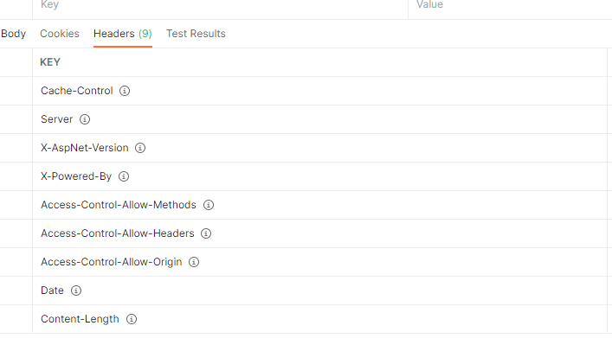Click info icon beside Access-Control-Allow-Origin
This screenshot has height=364, width=612.
194,262
